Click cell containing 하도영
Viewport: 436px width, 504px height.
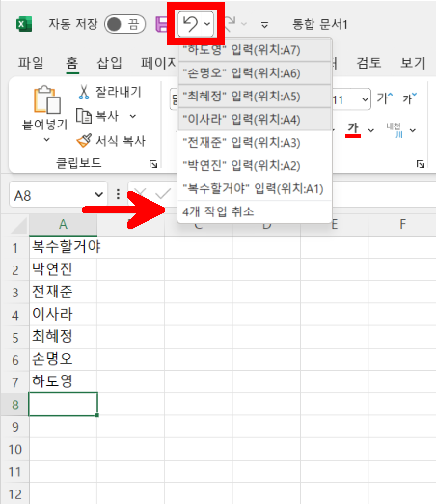click(64, 381)
